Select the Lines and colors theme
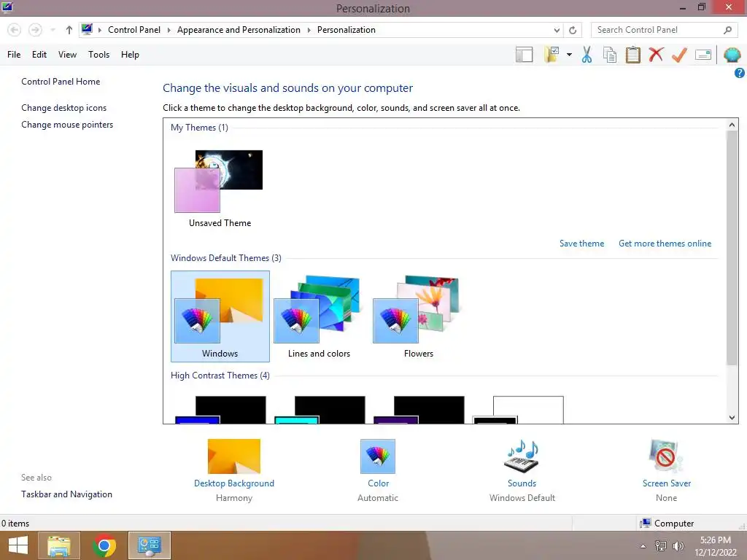747x560 pixels. pyautogui.click(x=319, y=316)
